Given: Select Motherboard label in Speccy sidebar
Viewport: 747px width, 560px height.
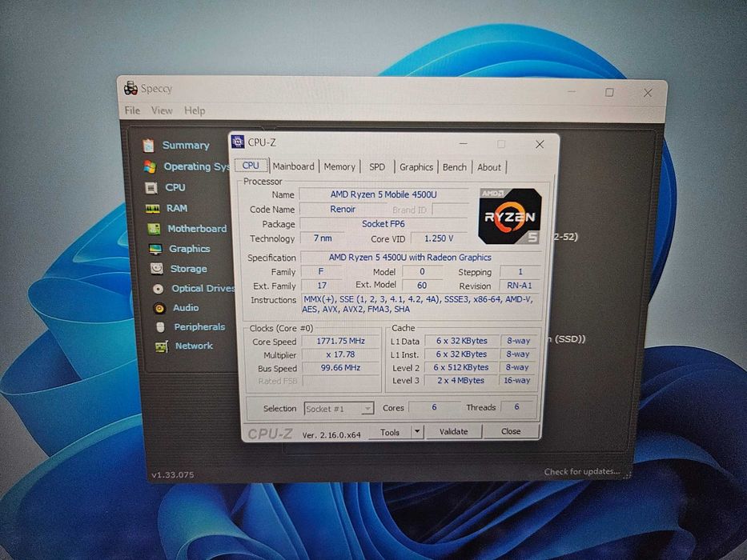Looking at the screenshot, I should pos(197,229).
